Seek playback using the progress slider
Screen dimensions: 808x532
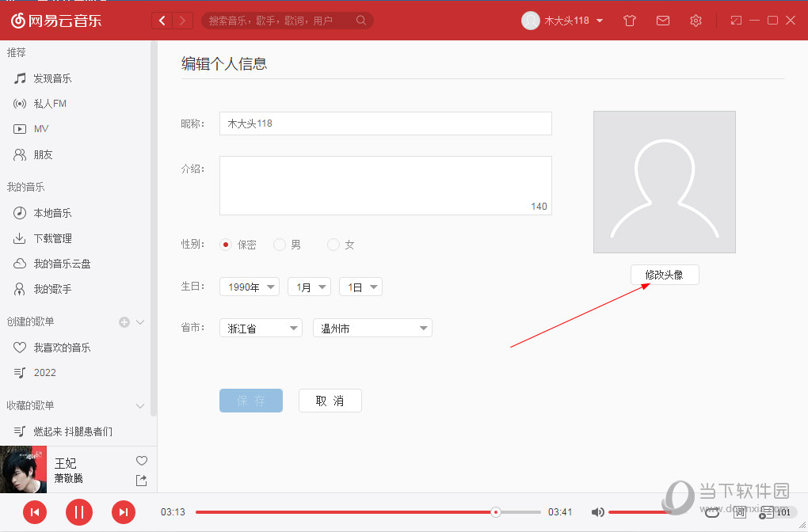click(x=495, y=512)
